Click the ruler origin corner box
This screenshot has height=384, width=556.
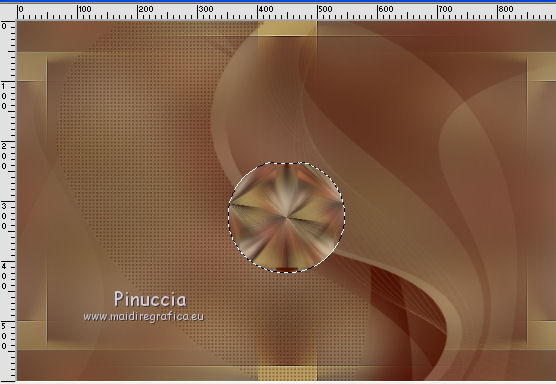click(8, 11)
